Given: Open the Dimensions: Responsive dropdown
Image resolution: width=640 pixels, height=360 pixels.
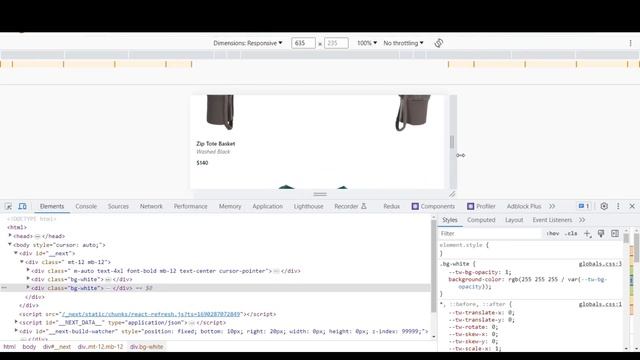Looking at the screenshot, I should point(248,43).
